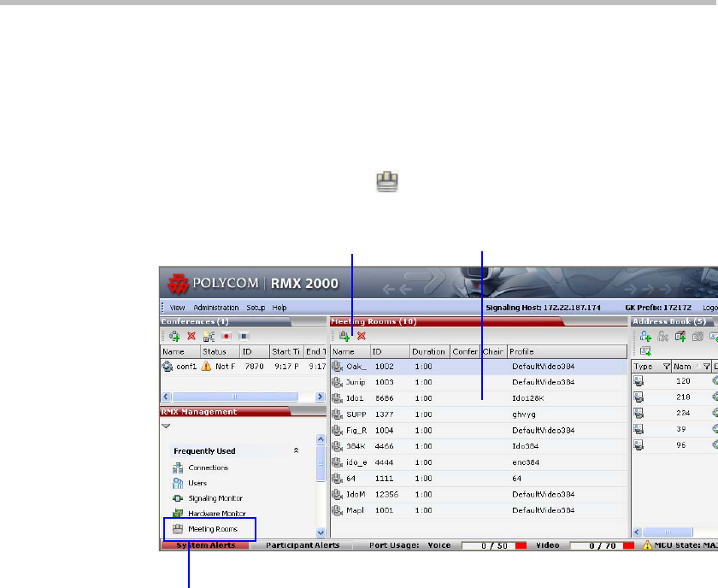Image resolution: width=718 pixels, height=588 pixels.
Task: Click RMX Management down triangle expander
Action: click(166, 426)
